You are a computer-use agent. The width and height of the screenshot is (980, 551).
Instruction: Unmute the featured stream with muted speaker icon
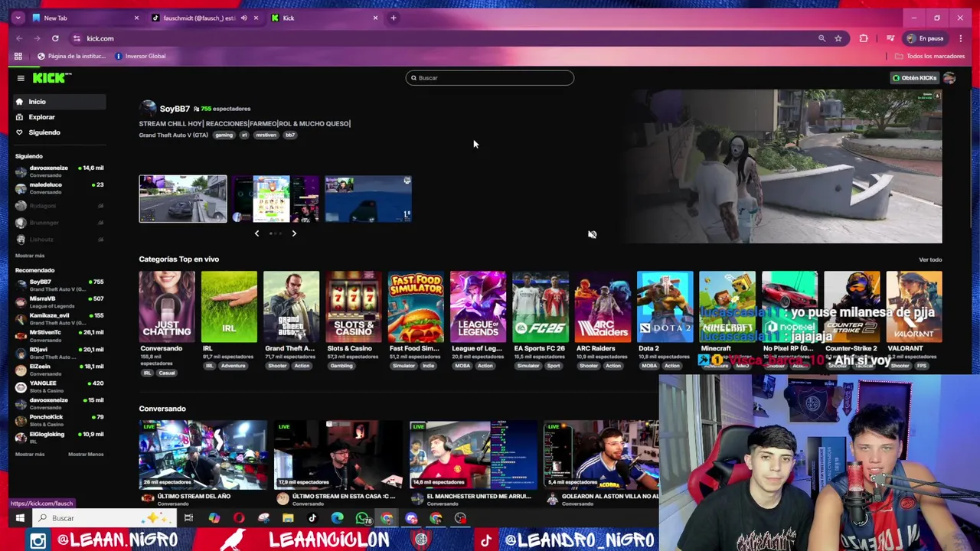point(592,234)
